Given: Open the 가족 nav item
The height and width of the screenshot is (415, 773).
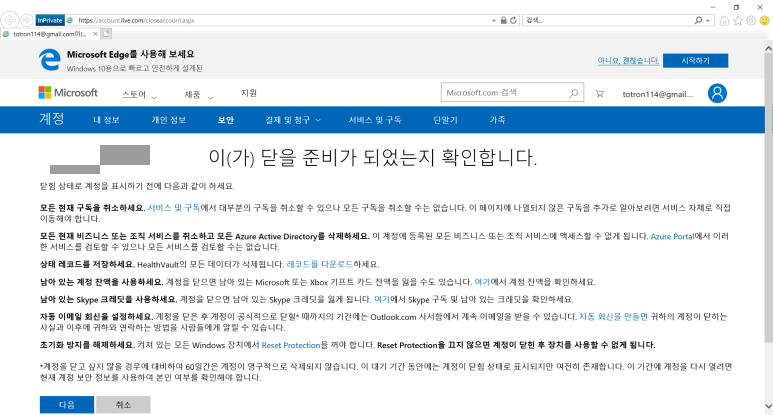Looking at the screenshot, I should point(497,120).
